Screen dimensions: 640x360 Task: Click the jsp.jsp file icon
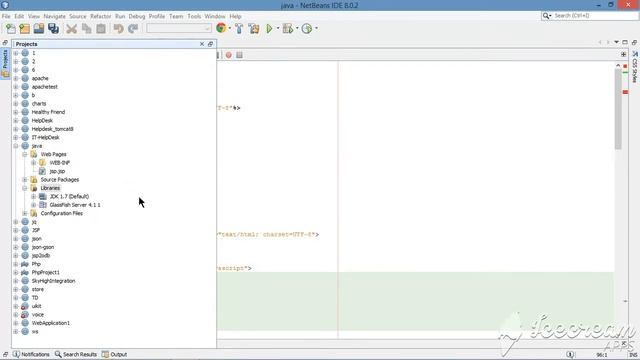[x=42, y=171]
